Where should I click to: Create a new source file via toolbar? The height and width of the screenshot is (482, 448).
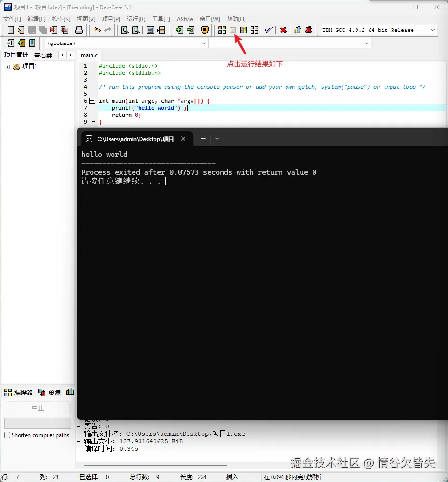pyautogui.click(x=10, y=30)
